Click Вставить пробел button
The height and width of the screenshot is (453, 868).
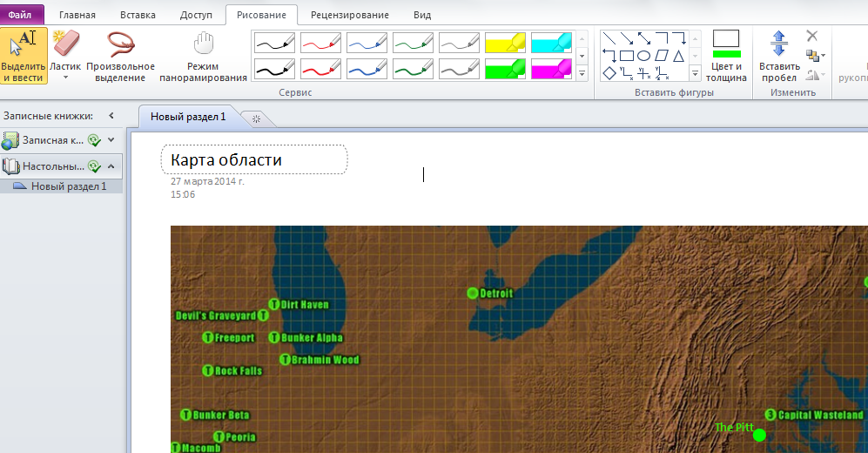(779, 56)
